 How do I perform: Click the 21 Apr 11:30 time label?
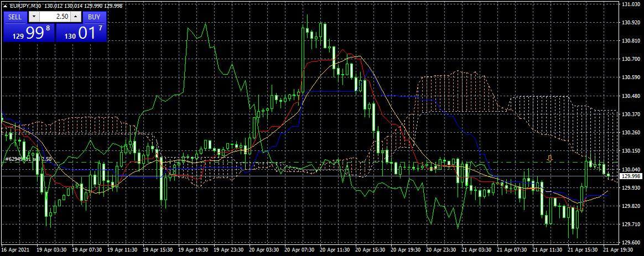pos(548,250)
